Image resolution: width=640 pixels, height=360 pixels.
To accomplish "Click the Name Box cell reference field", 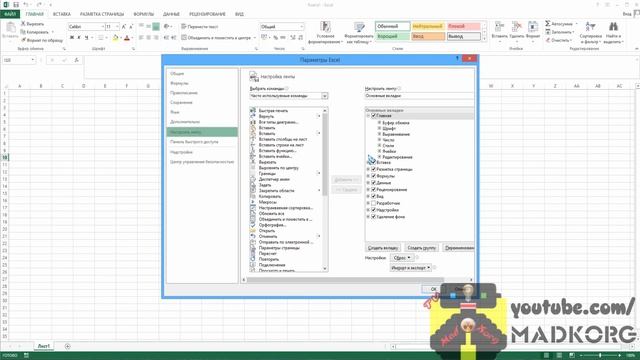I will coord(19,60).
